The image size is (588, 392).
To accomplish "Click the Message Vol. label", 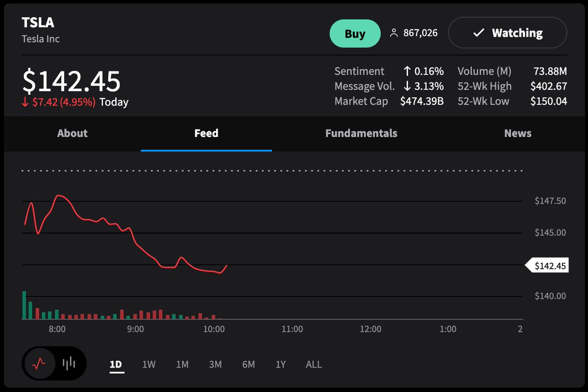I will click(365, 86).
